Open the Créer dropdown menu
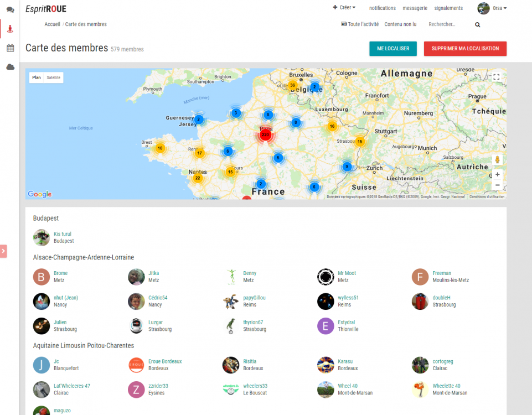Screen dimensions: 532x415 (344, 7)
